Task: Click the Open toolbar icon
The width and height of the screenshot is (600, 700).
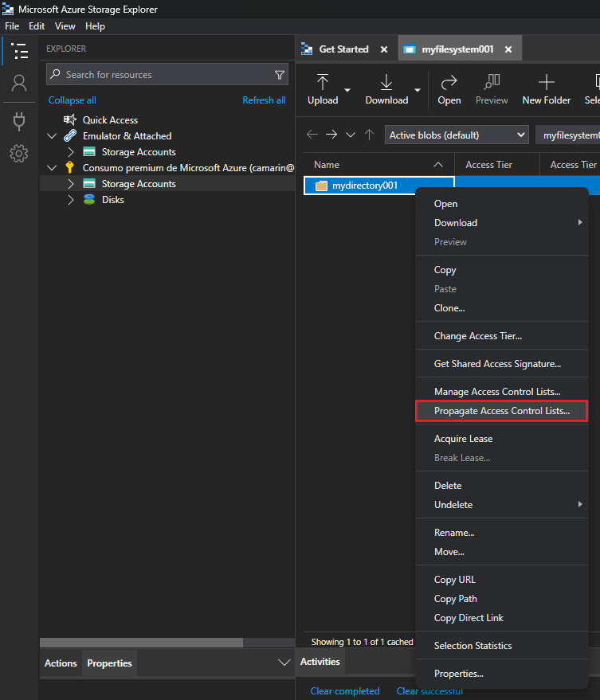Action: click(449, 83)
